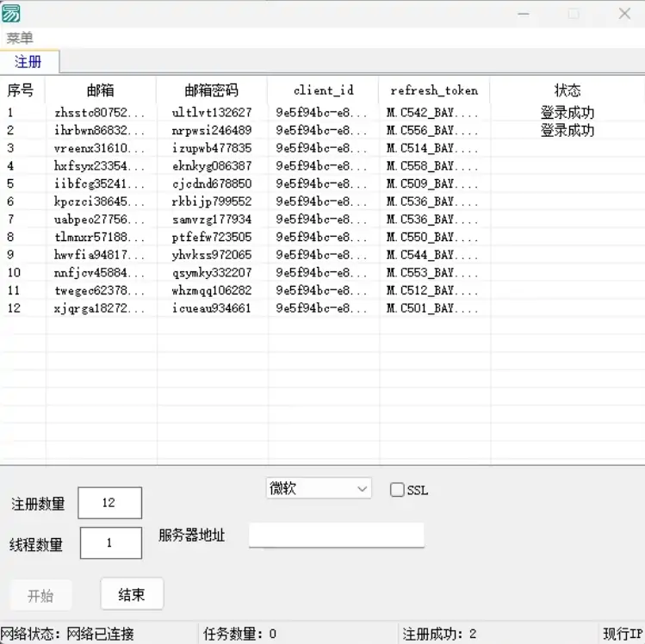Click the 线程数量 input field
Screen dimensions: 645x644
(x=110, y=542)
